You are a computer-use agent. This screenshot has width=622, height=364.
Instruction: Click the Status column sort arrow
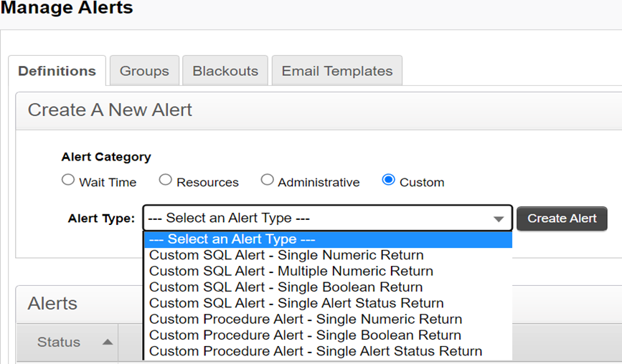tap(108, 343)
